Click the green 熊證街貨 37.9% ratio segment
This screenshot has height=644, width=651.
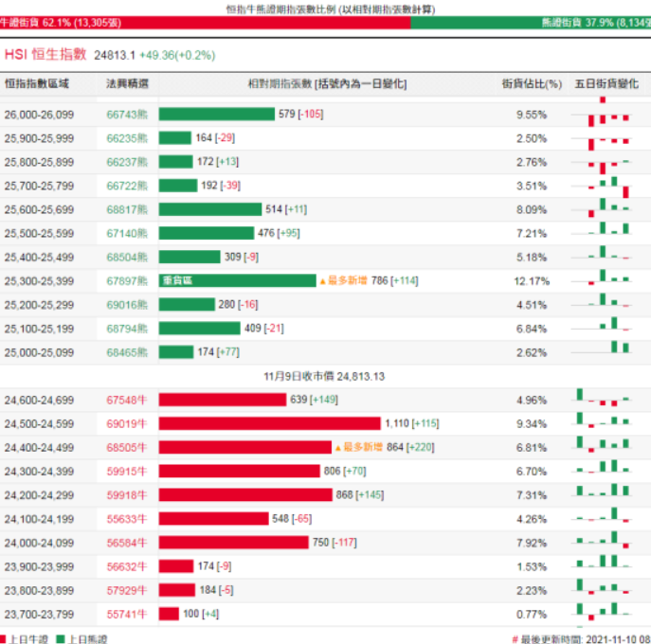[531, 23]
